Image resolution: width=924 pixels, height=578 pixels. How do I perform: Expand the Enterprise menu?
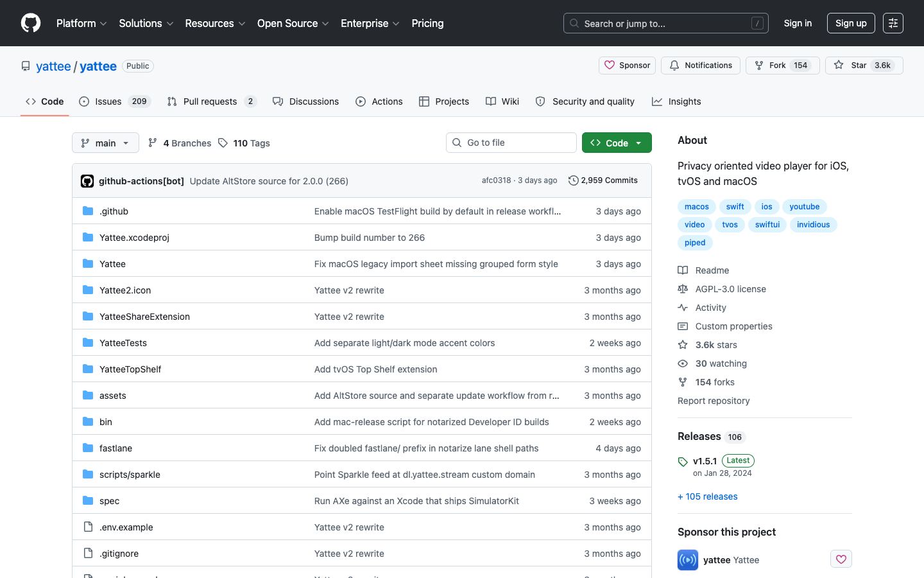pyautogui.click(x=370, y=23)
